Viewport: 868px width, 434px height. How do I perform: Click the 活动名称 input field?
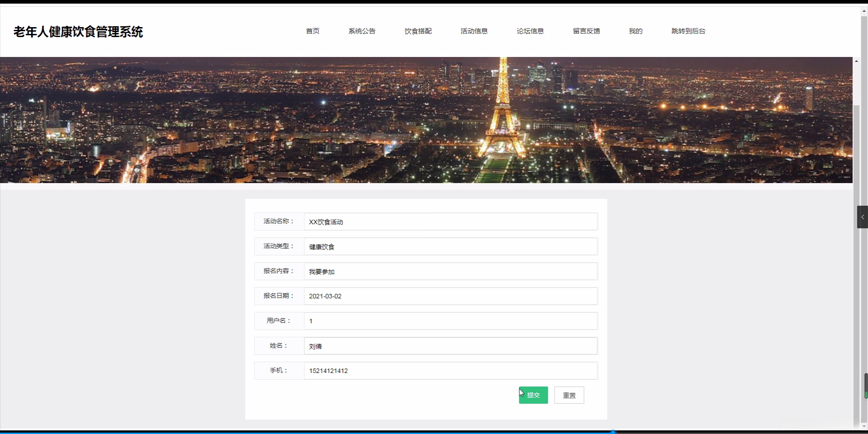(x=451, y=222)
